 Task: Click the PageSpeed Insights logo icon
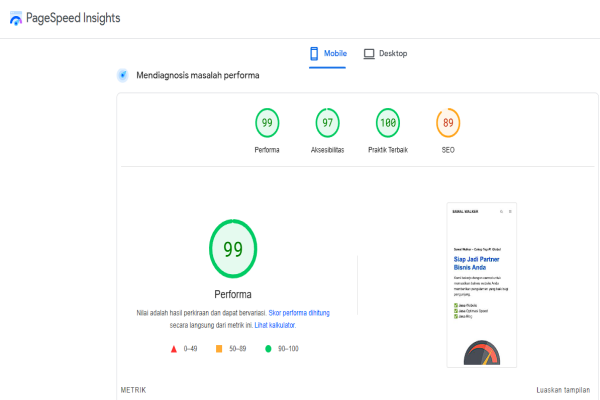pyautogui.click(x=16, y=18)
